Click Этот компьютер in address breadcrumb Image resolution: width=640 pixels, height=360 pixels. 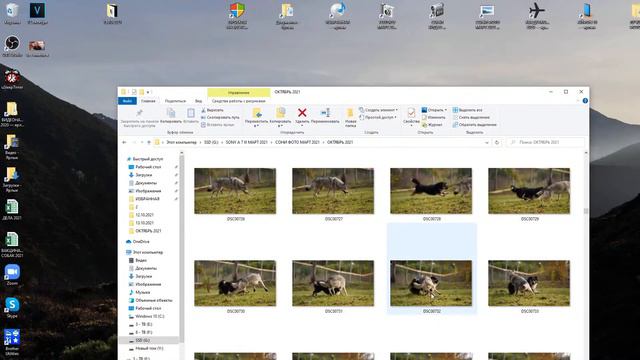pos(181,142)
